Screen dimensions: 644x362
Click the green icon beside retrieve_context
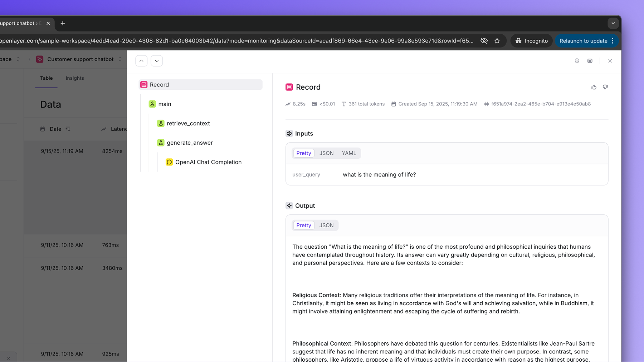(x=161, y=123)
